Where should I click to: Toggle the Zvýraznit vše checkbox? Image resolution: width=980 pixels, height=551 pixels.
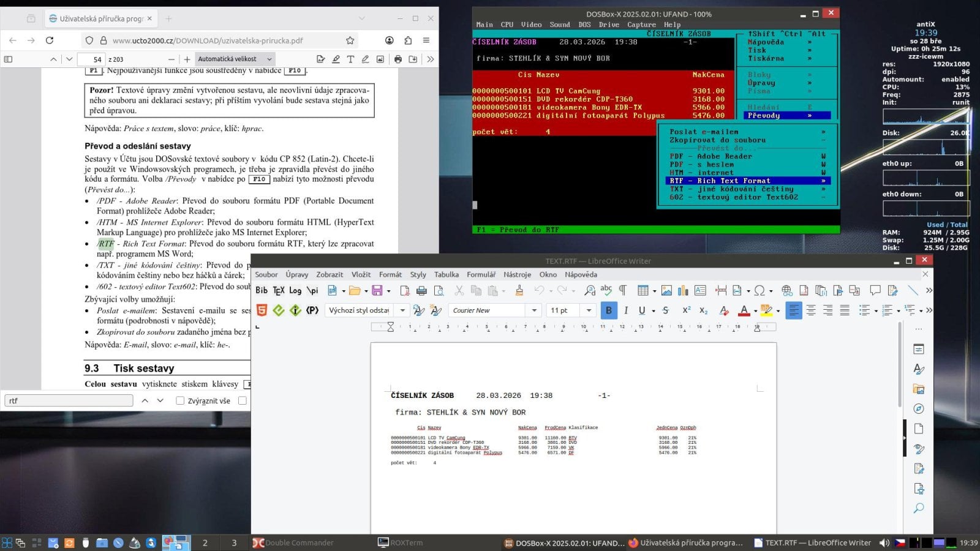[x=180, y=401]
